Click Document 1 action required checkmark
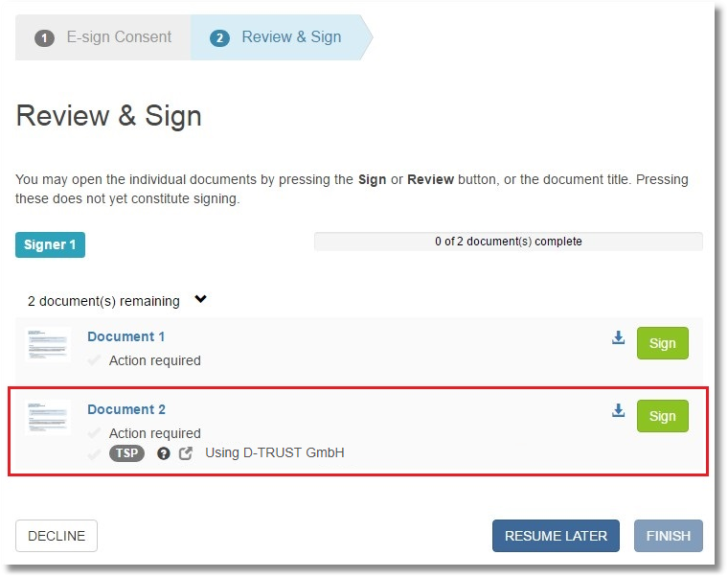The height and width of the screenshot is (578, 728). click(94, 360)
